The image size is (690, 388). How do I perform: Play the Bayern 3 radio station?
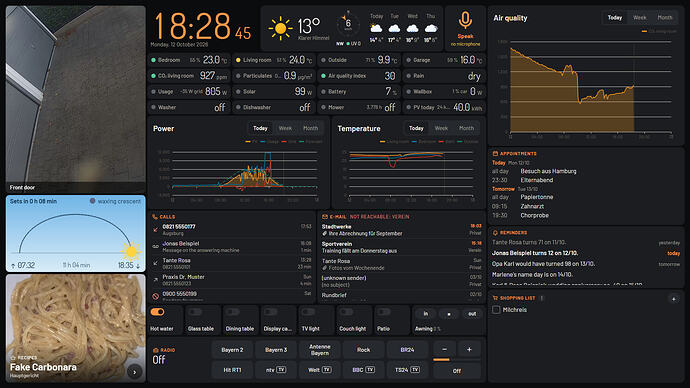(x=276, y=350)
